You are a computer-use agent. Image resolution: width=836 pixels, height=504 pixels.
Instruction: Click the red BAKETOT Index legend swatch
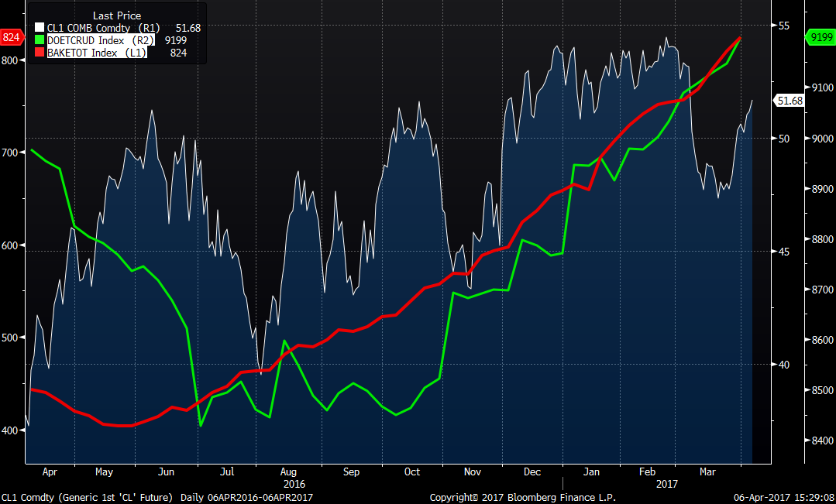pyautogui.click(x=40, y=53)
